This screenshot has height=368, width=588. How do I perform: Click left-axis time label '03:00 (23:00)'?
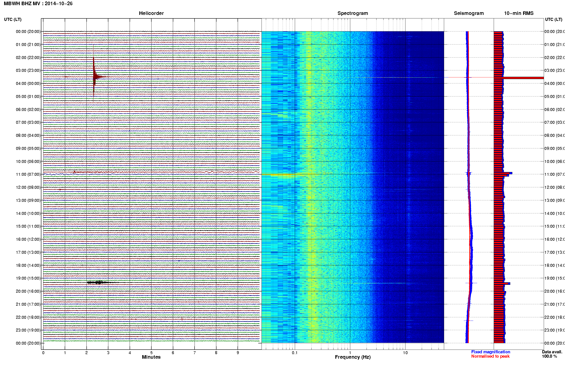(28, 70)
